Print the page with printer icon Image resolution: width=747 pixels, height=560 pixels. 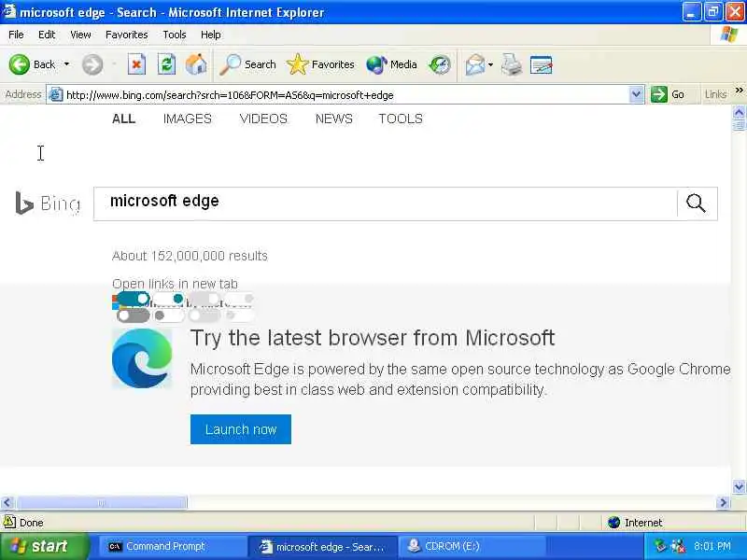[512, 64]
